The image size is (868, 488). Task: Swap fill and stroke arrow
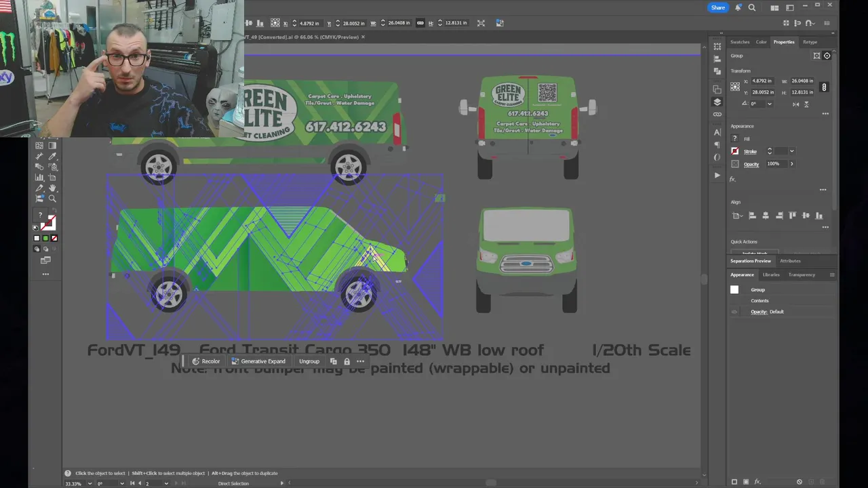click(x=54, y=209)
